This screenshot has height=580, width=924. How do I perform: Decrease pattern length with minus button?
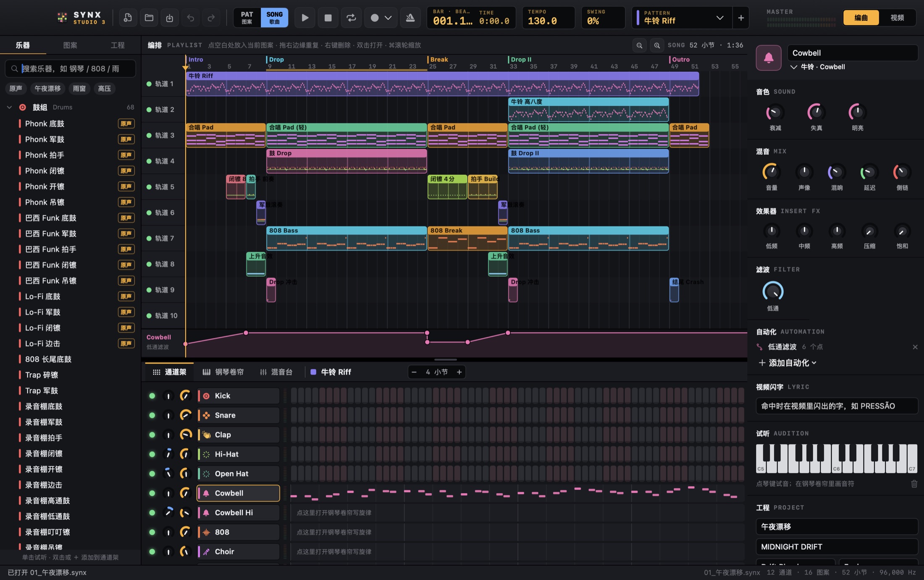click(x=414, y=372)
